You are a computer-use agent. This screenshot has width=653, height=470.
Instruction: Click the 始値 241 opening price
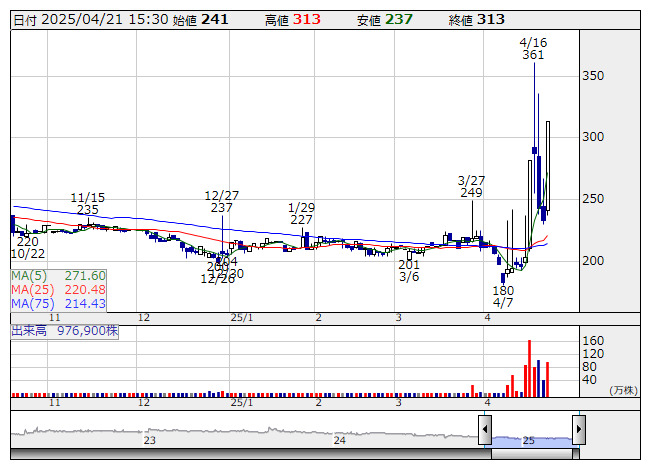tap(200, 20)
